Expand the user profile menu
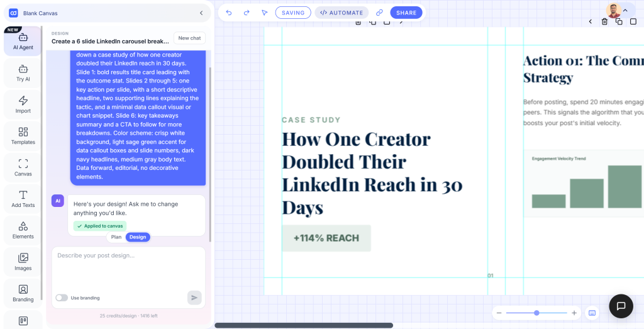 click(x=626, y=11)
